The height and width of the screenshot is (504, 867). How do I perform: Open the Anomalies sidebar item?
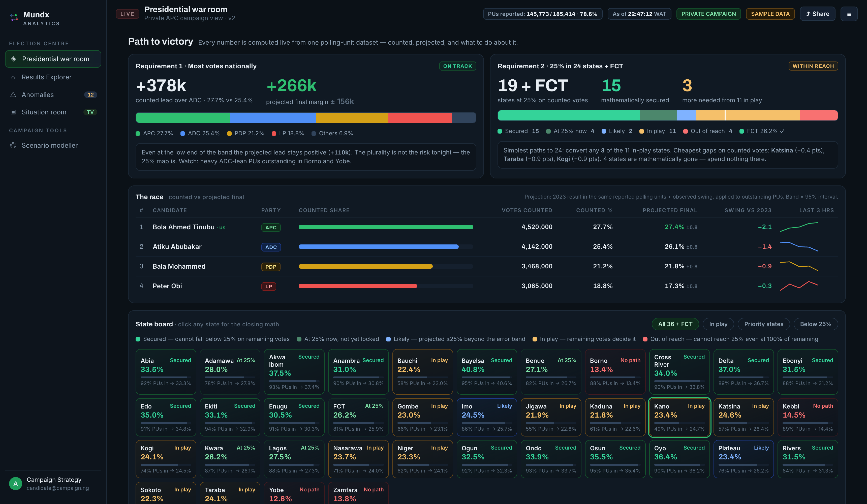(53, 94)
